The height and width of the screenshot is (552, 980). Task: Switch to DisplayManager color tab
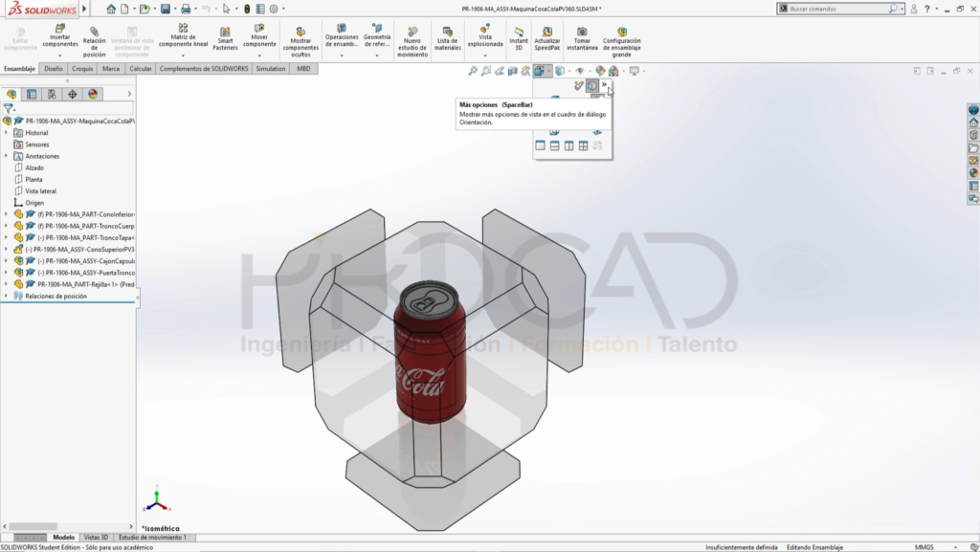click(93, 95)
